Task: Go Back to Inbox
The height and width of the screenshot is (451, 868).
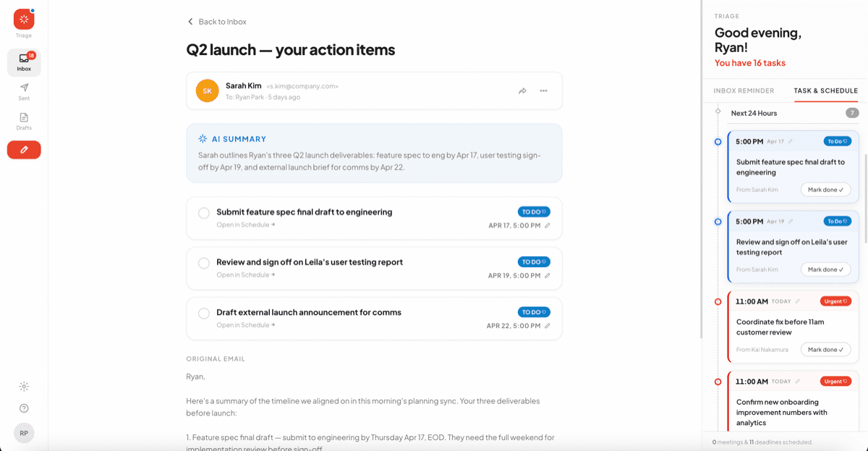Action: (217, 22)
